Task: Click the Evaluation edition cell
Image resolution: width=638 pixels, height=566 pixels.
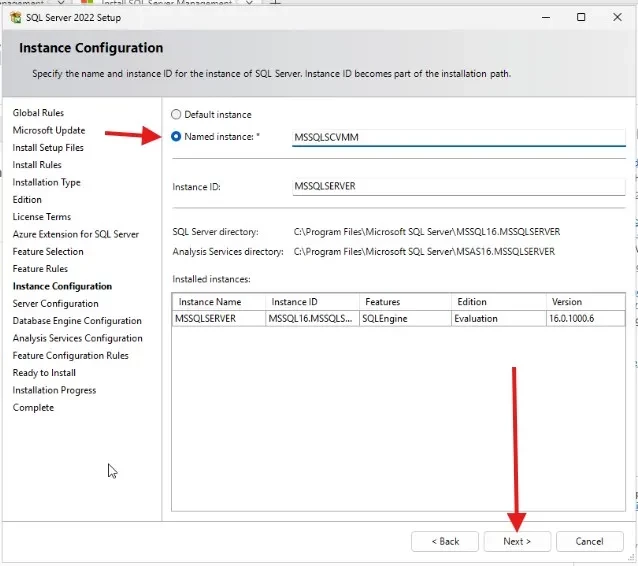Action: [498, 319]
